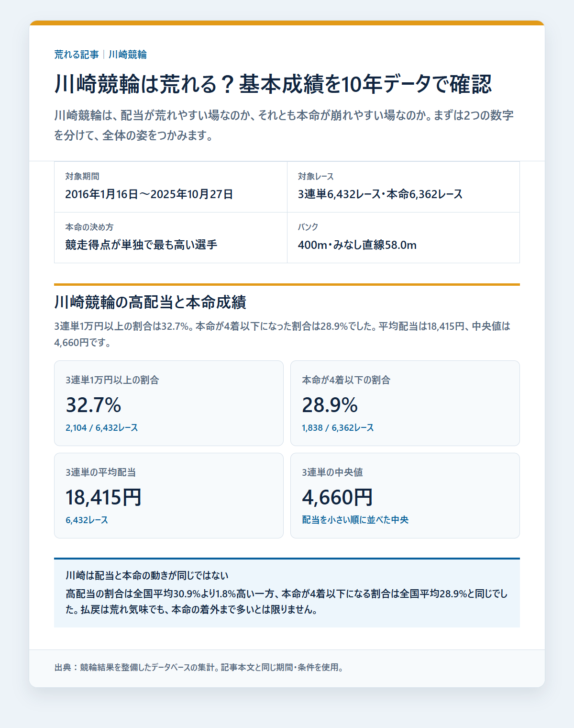Click the count 2,104 / 6,432レース
The height and width of the screenshot is (728, 574).
point(102,428)
